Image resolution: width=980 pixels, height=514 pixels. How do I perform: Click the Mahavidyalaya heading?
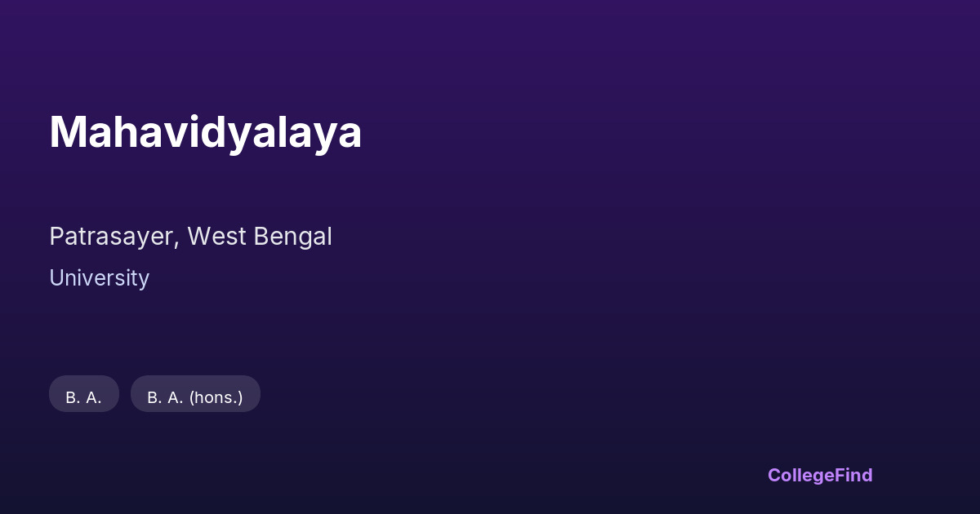tap(205, 132)
